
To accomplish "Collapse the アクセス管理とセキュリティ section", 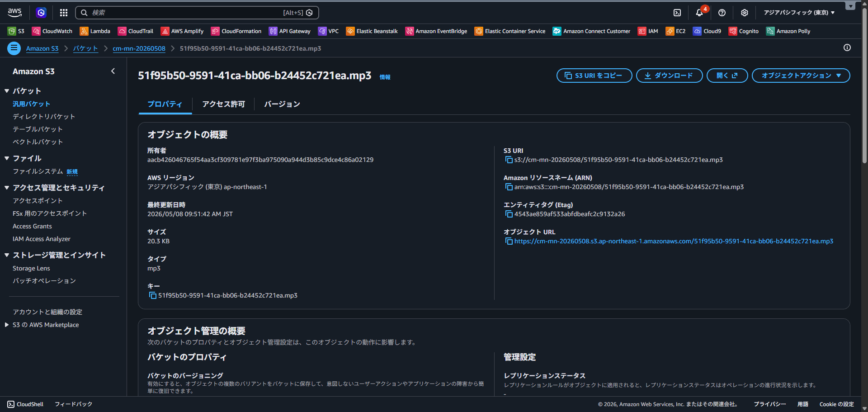I will [x=7, y=187].
